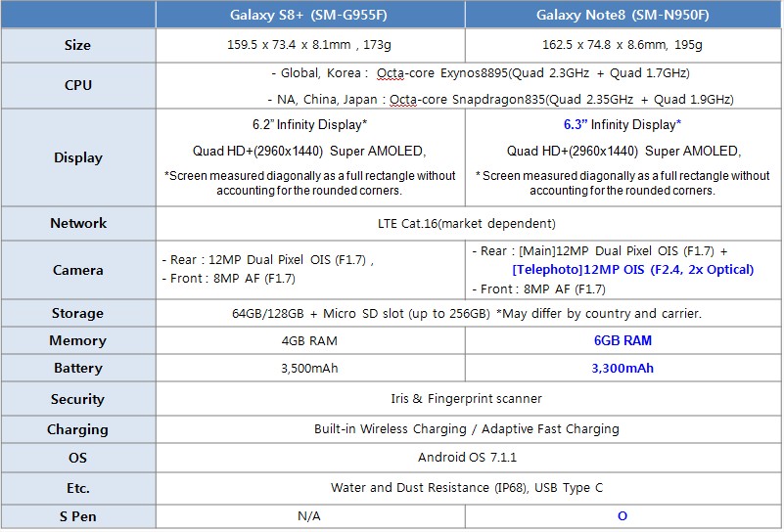This screenshot has height=532, width=784.
Task: Select the Charging row label
Action: 78,429
